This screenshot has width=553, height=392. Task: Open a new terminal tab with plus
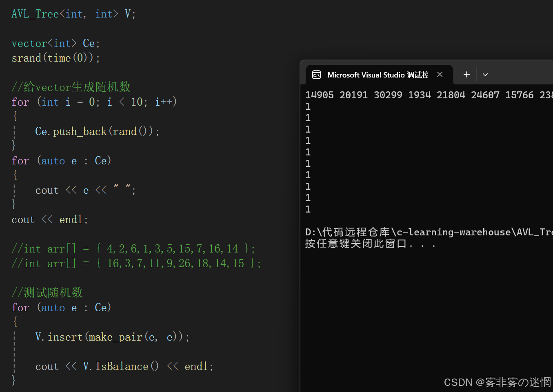(x=466, y=75)
